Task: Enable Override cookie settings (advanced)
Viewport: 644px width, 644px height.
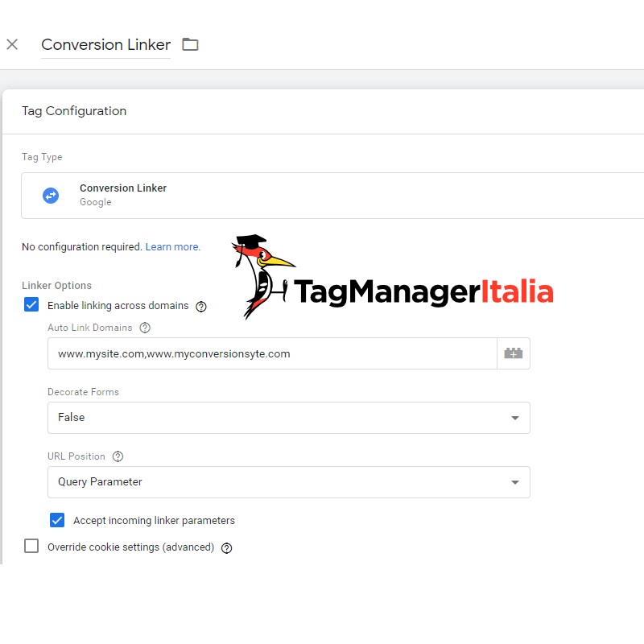Action: 31,547
